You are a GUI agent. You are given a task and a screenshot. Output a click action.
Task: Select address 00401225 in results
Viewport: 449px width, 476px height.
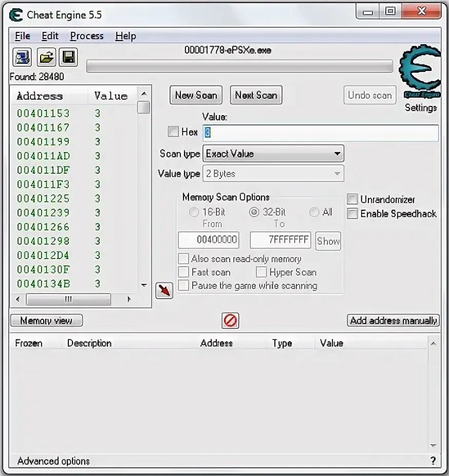click(x=43, y=198)
